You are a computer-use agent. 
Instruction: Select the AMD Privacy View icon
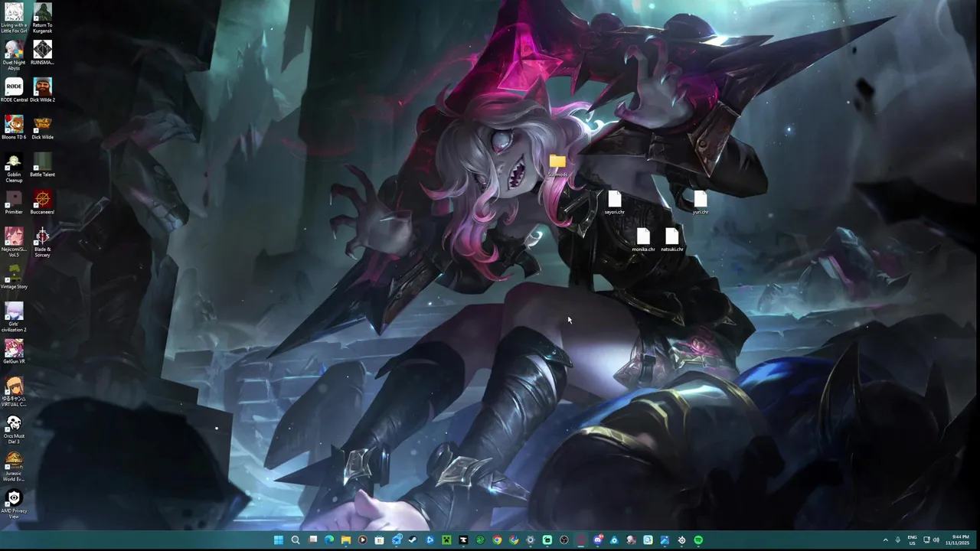14,504
